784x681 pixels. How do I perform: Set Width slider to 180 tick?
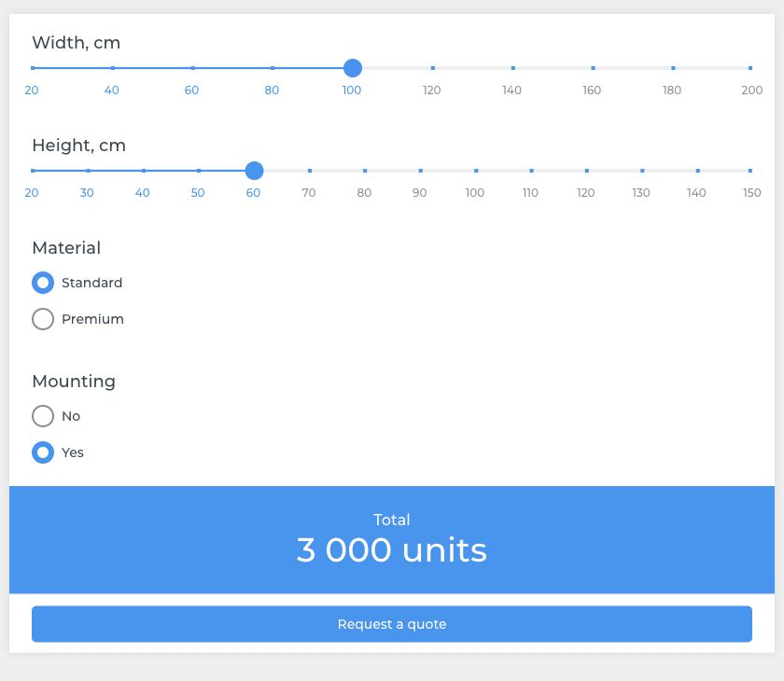(673, 68)
